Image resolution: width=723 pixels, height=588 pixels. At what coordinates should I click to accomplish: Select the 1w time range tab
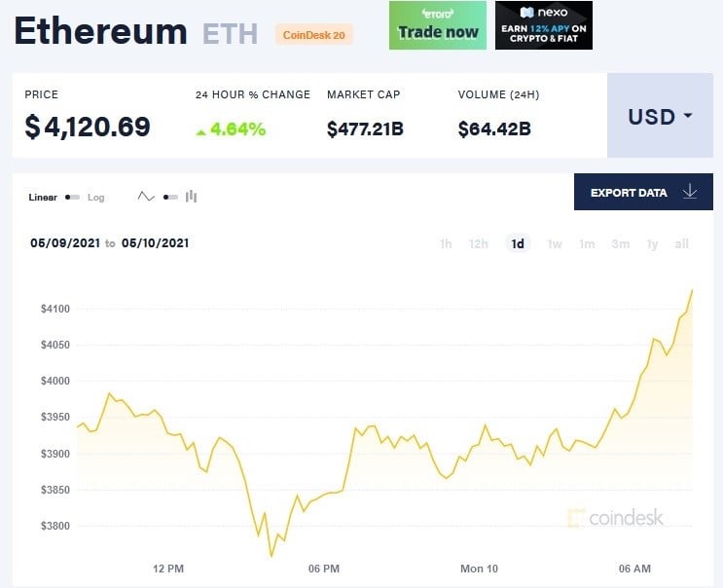click(555, 243)
